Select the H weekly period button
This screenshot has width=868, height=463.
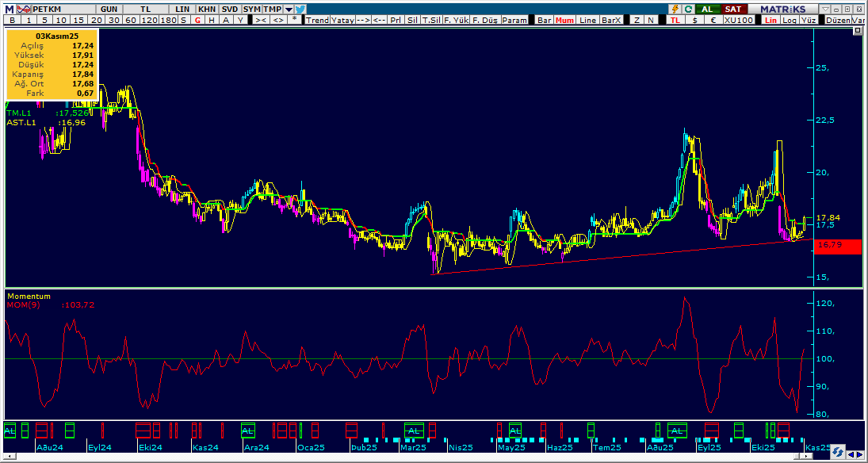(x=212, y=19)
